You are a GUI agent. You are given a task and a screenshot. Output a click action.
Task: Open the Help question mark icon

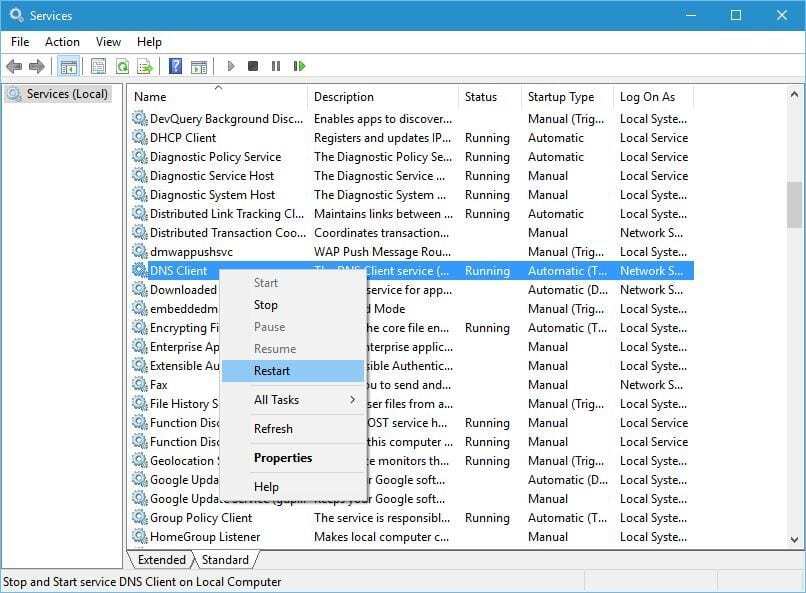[x=175, y=66]
